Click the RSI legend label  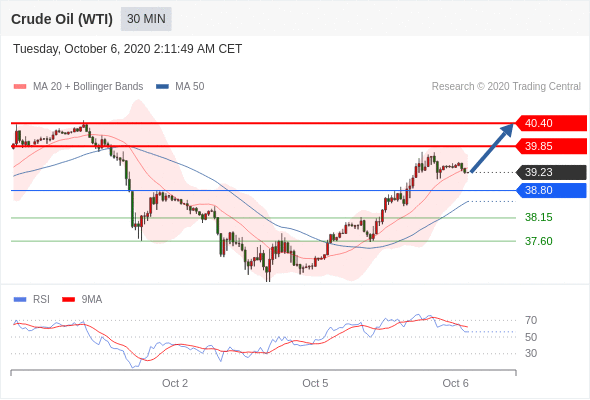[41, 300]
